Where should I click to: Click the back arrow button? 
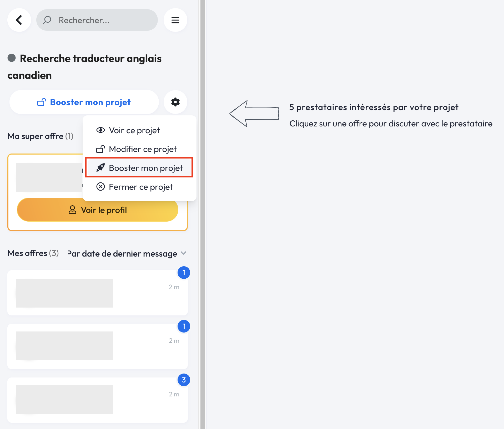click(x=19, y=20)
